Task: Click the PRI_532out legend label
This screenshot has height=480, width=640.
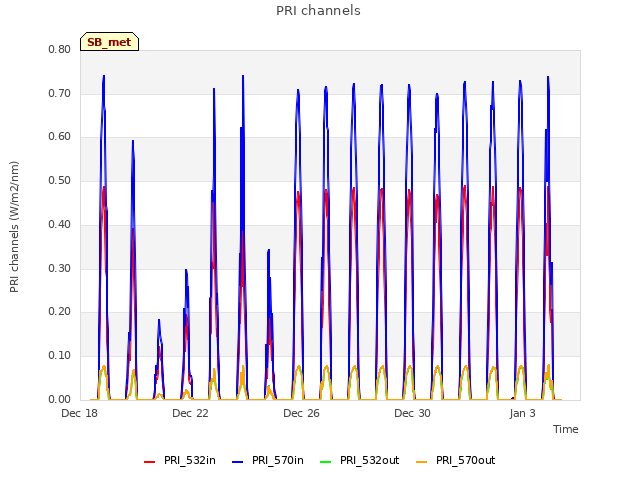Action: tap(369, 460)
